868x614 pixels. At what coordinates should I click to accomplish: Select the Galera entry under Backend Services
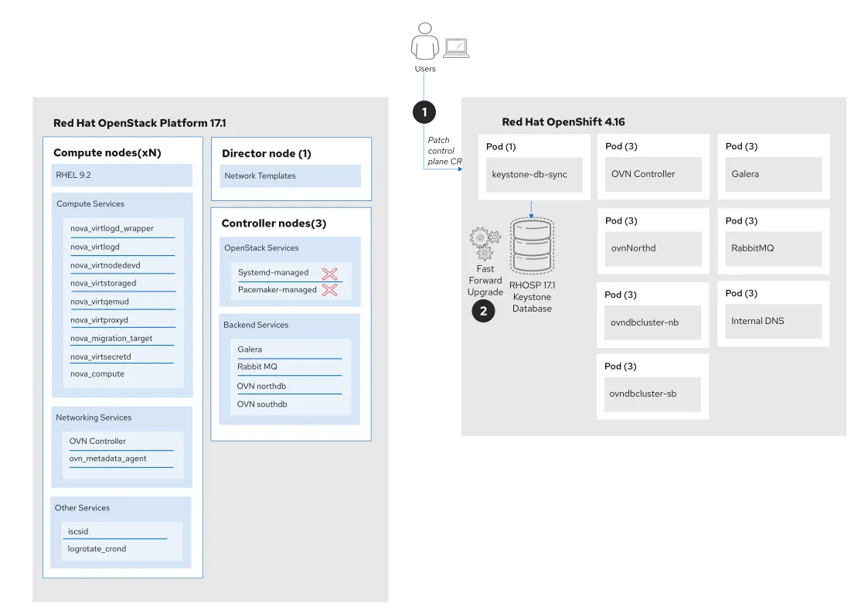click(289, 349)
